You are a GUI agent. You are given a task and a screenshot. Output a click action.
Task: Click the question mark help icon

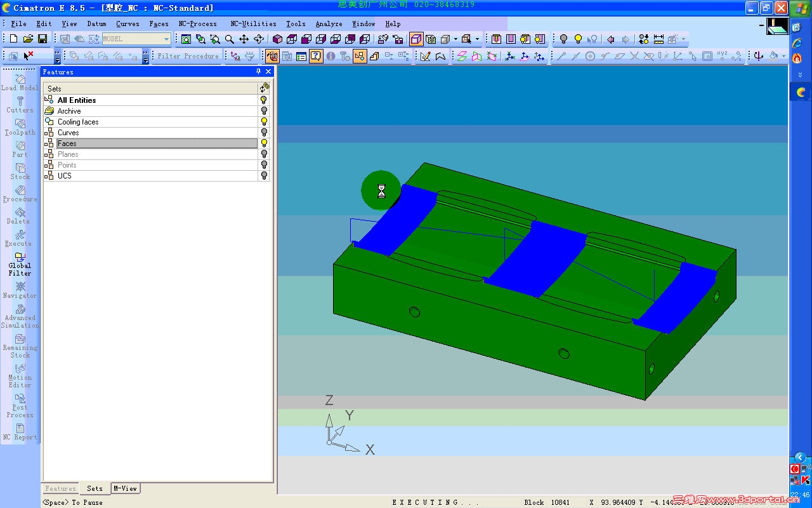(316, 56)
